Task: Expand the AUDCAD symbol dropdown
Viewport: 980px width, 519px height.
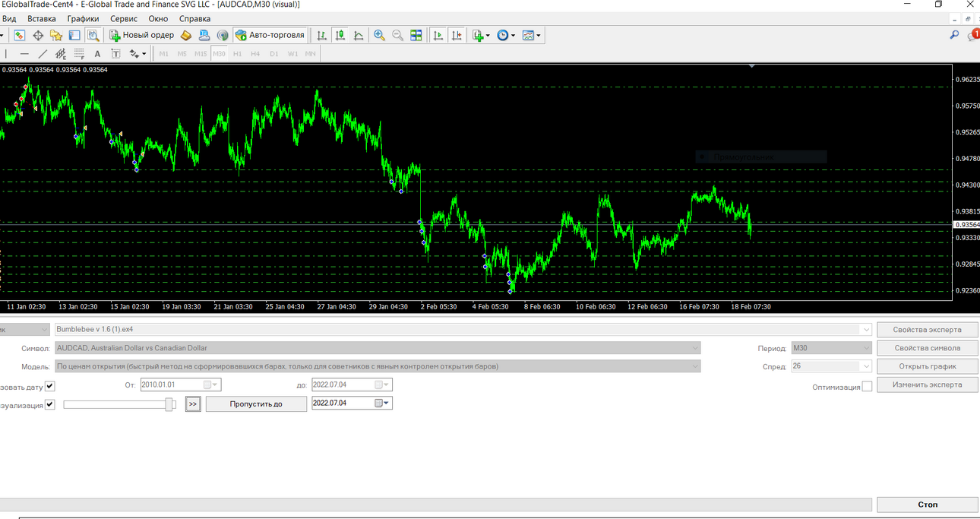Action: pyautogui.click(x=694, y=348)
